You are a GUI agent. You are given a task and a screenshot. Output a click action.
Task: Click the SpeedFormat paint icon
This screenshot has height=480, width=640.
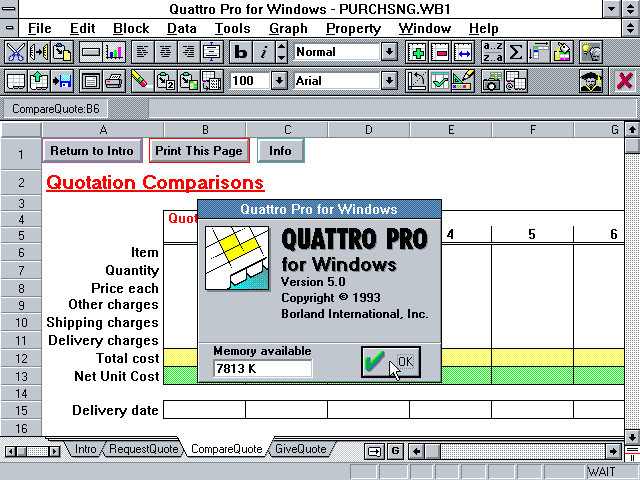(562, 52)
